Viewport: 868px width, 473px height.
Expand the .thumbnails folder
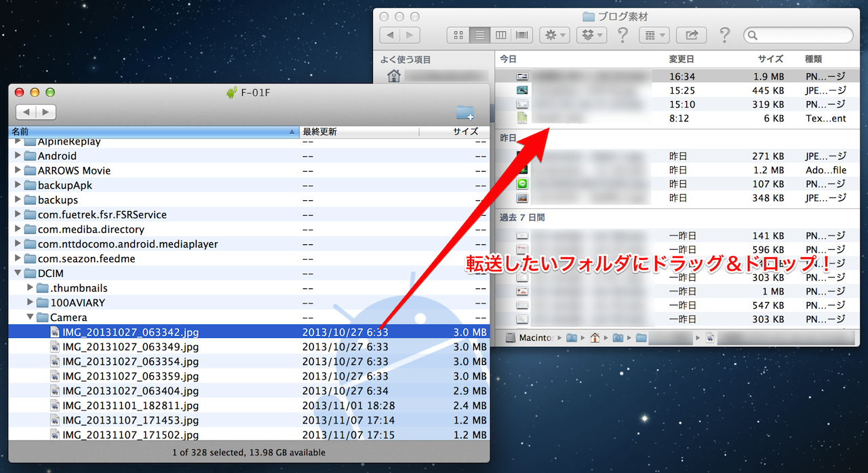30,288
